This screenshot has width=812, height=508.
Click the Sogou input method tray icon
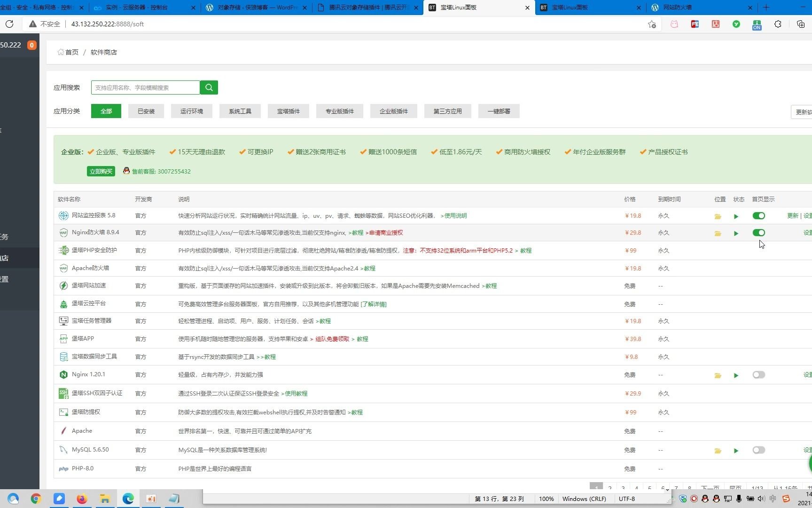click(x=786, y=499)
